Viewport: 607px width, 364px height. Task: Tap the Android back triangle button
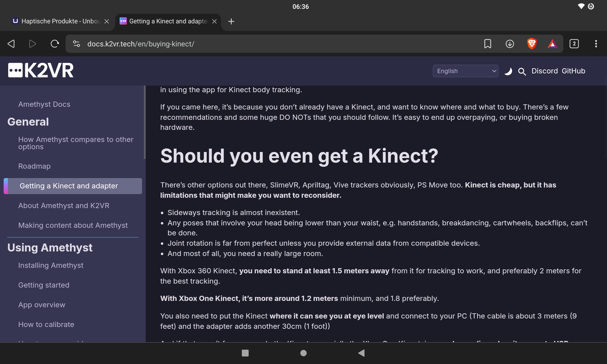[x=361, y=353]
